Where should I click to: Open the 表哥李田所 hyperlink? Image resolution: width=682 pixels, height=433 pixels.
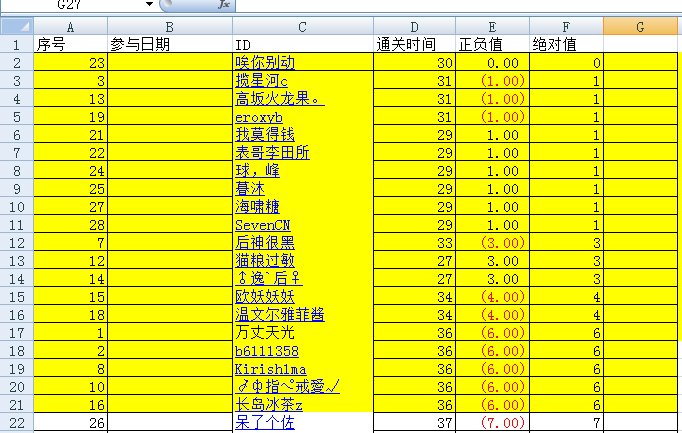272,153
